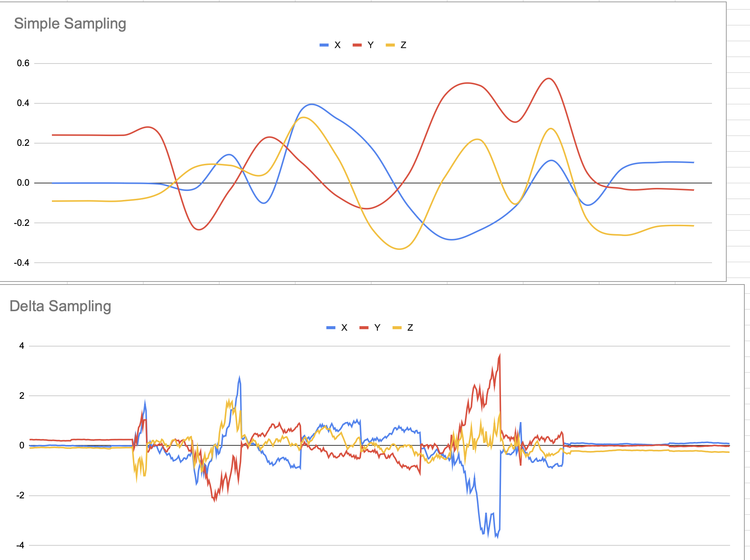
Task: Click the tallest red Y spike in Delta Sampling
Action: pyautogui.click(x=499, y=354)
